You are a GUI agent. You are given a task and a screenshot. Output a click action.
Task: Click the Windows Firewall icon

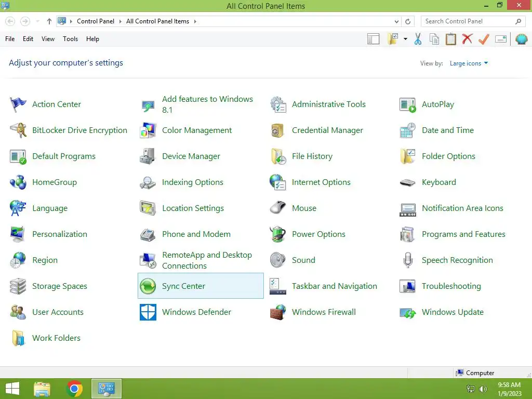pyautogui.click(x=278, y=312)
